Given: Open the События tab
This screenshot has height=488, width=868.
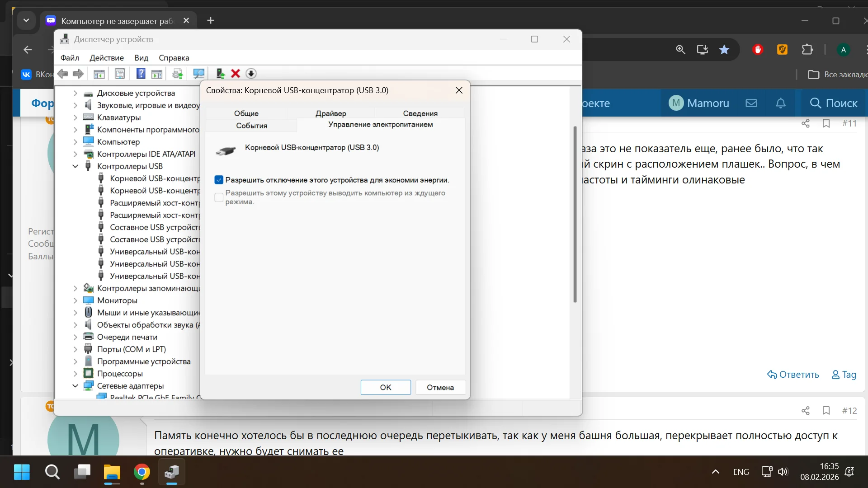Looking at the screenshot, I should pyautogui.click(x=251, y=126).
